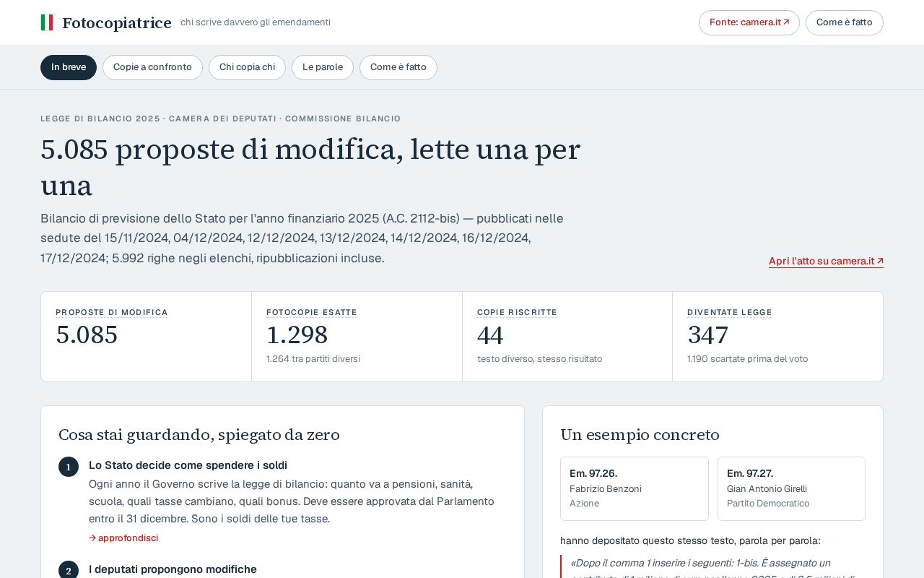
Task: Open the Em. 97.27. Gian Antonio Girelli card
Action: click(791, 488)
